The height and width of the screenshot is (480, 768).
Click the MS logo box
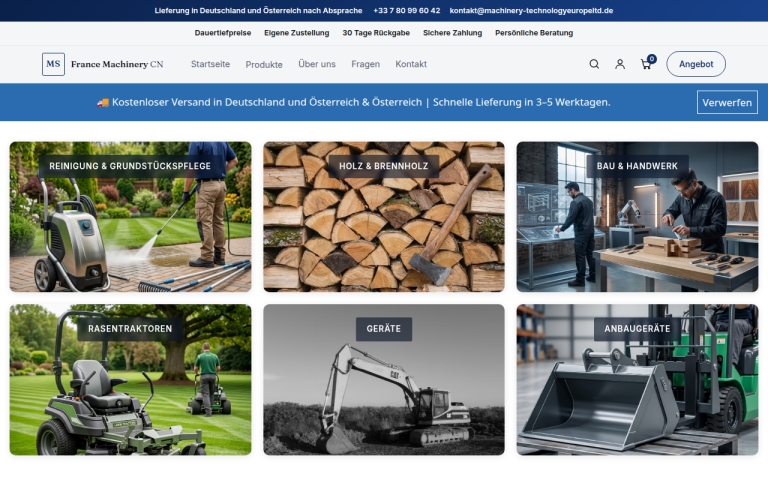pyautogui.click(x=53, y=64)
